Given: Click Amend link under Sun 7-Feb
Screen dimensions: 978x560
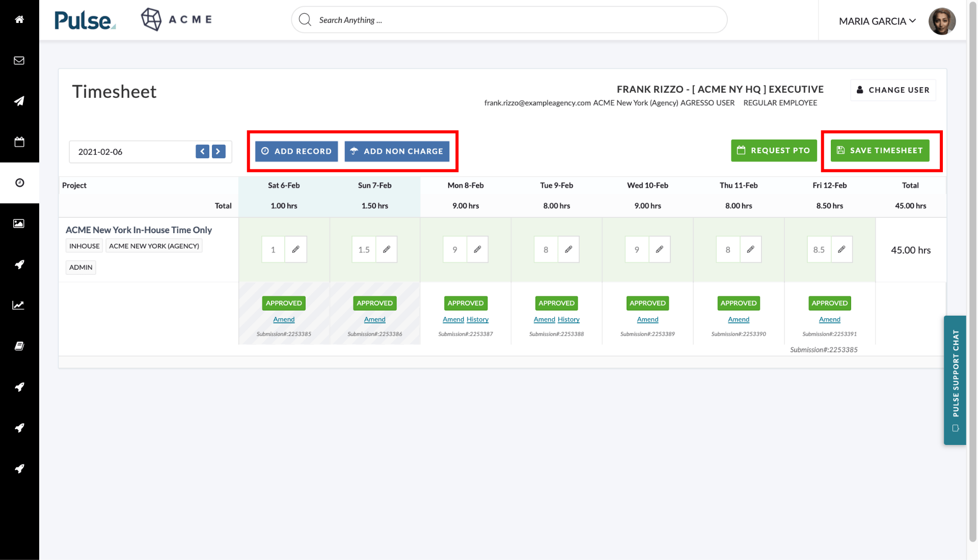Looking at the screenshot, I should tap(374, 319).
